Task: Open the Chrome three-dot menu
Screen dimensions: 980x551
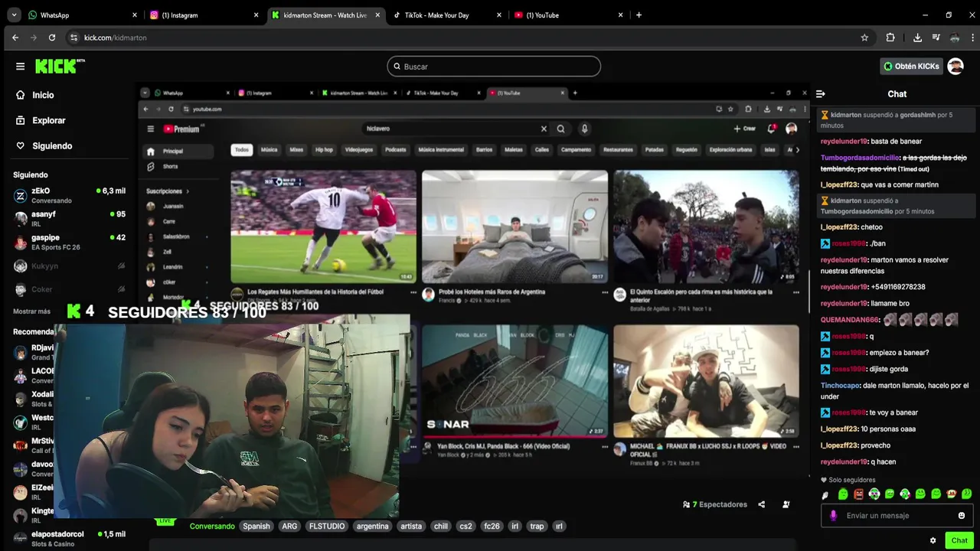Action: [971, 37]
